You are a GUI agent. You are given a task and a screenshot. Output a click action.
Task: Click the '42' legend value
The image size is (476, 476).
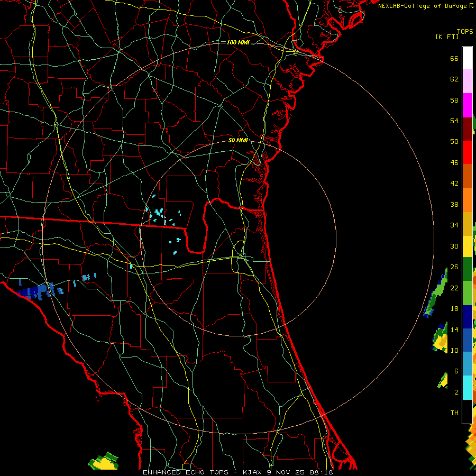[x=454, y=183]
